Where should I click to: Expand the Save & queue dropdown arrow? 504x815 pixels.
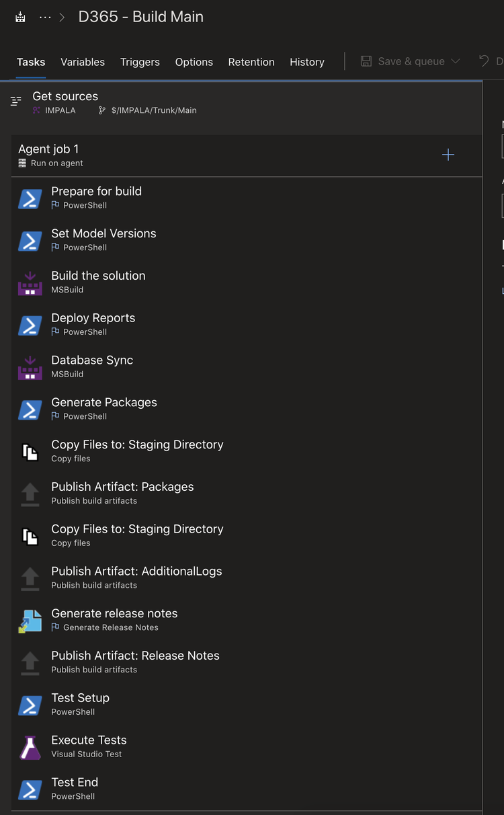(456, 61)
